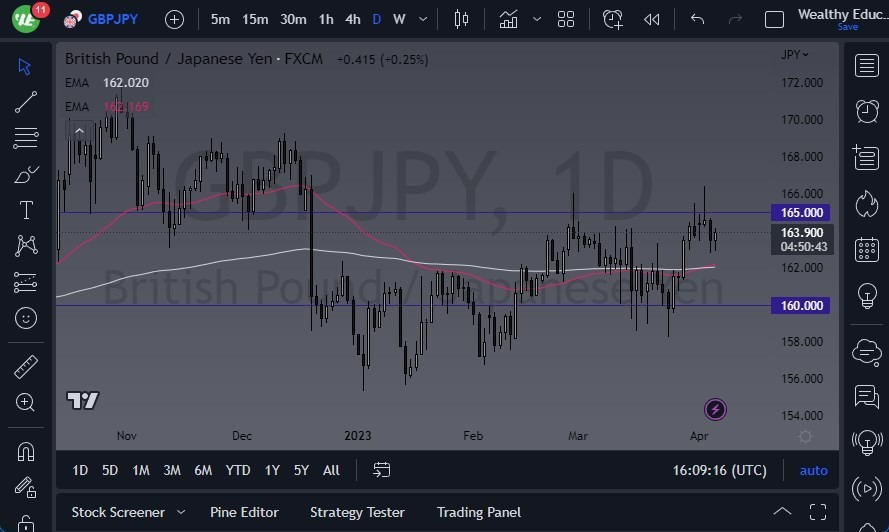Switch to 4h timeframe

click(x=353, y=19)
